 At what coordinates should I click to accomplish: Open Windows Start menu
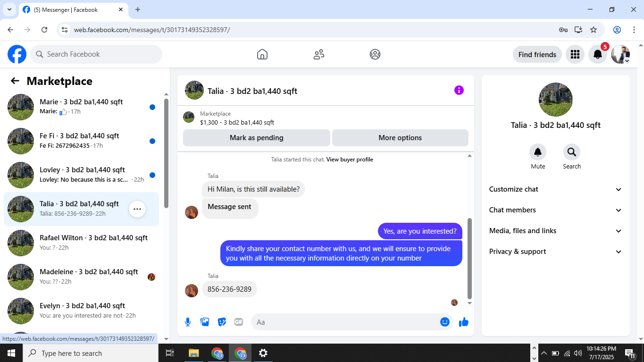pos(11,353)
